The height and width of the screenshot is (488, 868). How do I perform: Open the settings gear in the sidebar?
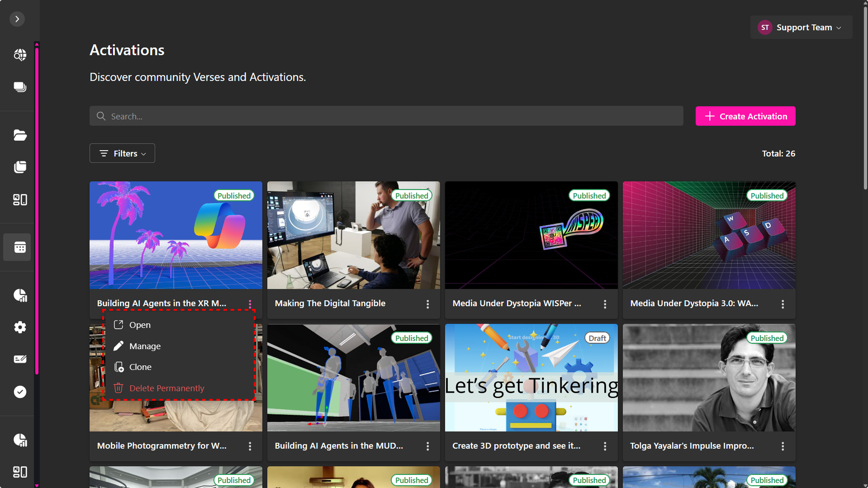[x=20, y=327]
